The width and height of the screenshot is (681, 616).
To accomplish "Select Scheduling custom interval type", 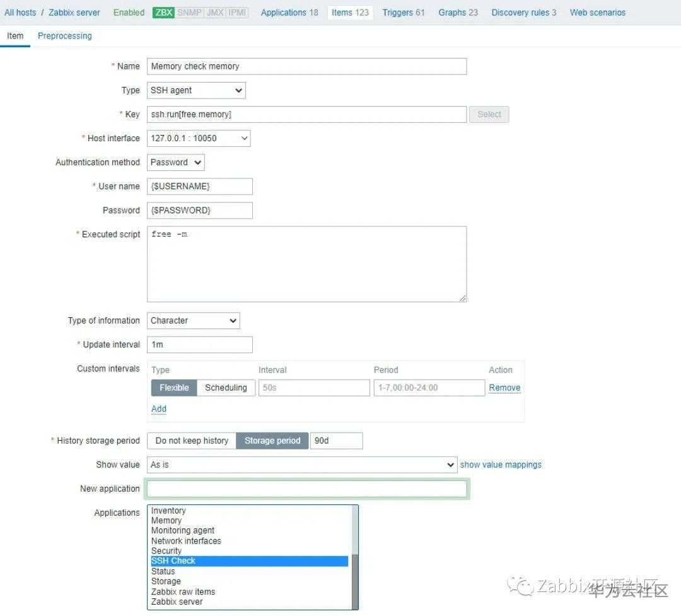I will point(226,388).
